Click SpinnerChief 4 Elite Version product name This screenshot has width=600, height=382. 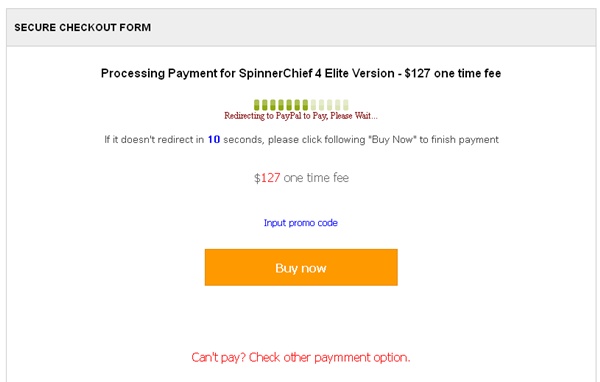click(316, 73)
